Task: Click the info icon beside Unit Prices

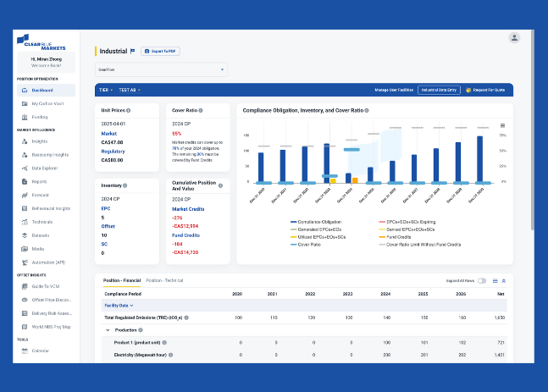Action: click(x=130, y=111)
